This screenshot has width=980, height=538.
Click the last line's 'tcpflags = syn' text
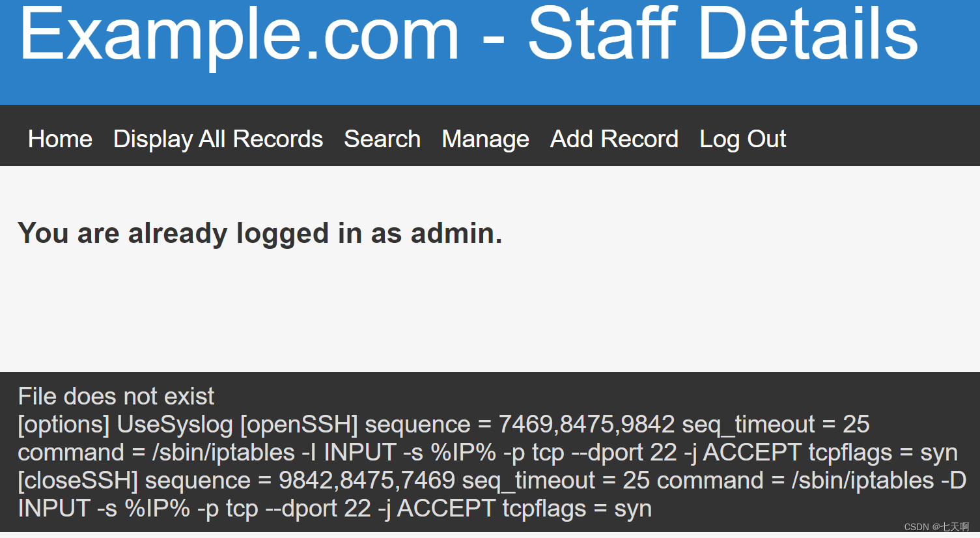577,509
